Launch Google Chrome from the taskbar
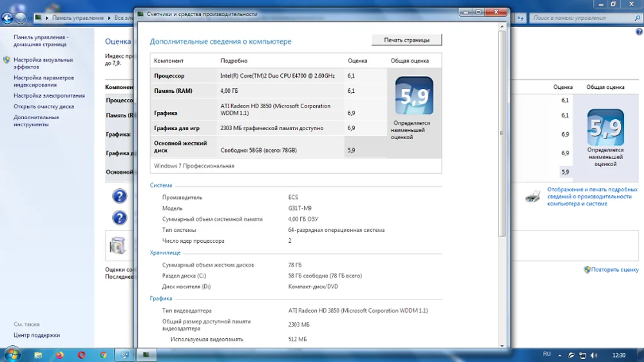The height and width of the screenshot is (362, 644). 103,355
